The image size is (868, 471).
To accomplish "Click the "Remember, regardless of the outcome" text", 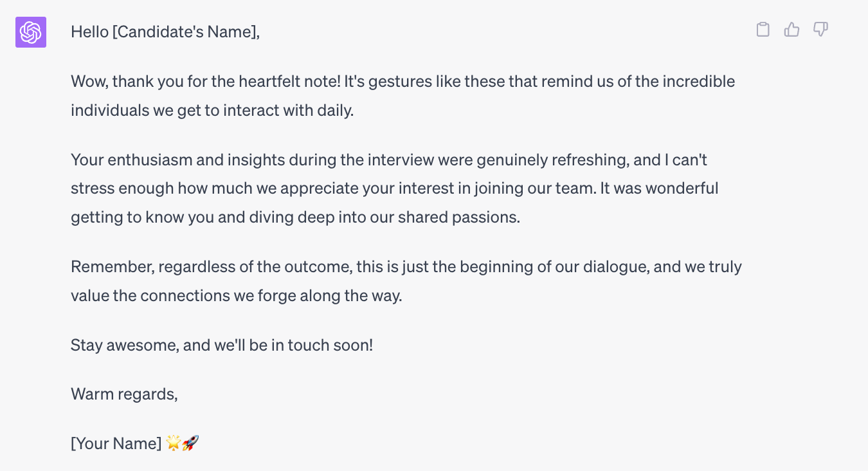I will 212,266.
